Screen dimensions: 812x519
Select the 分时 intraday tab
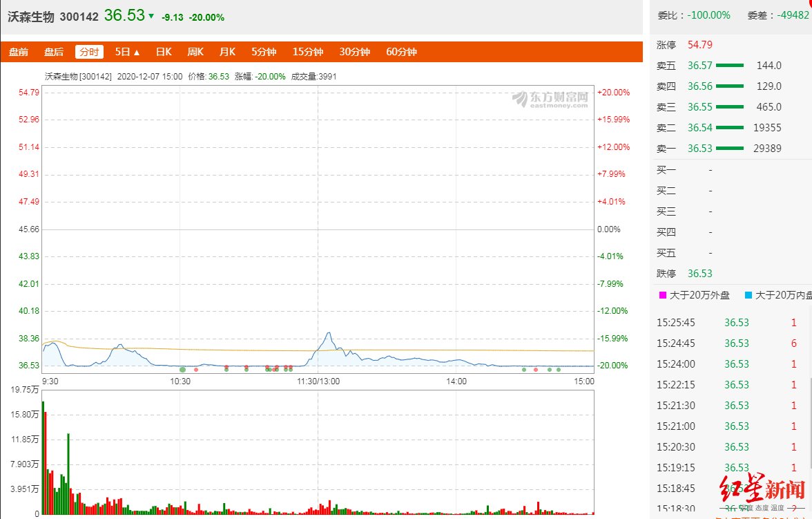[x=89, y=52]
